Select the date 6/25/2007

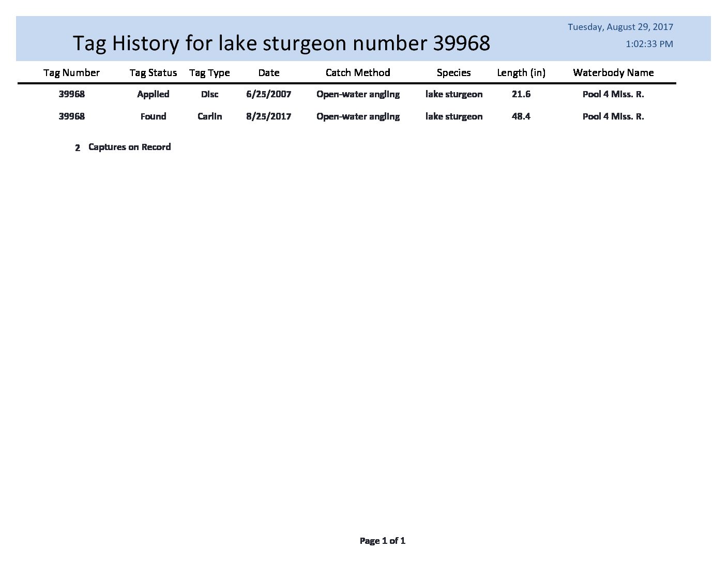coord(269,94)
